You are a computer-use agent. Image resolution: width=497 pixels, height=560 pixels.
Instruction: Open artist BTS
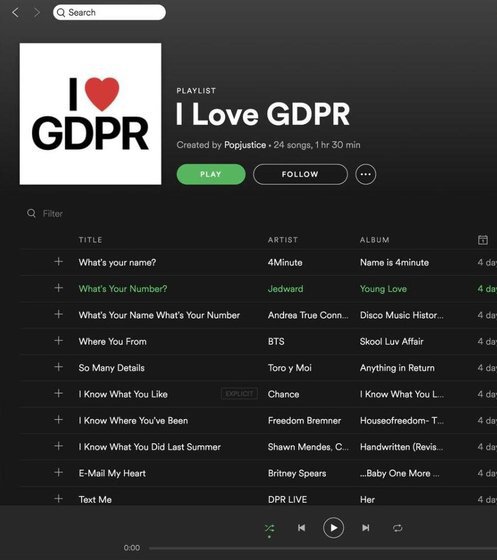coord(276,341)
